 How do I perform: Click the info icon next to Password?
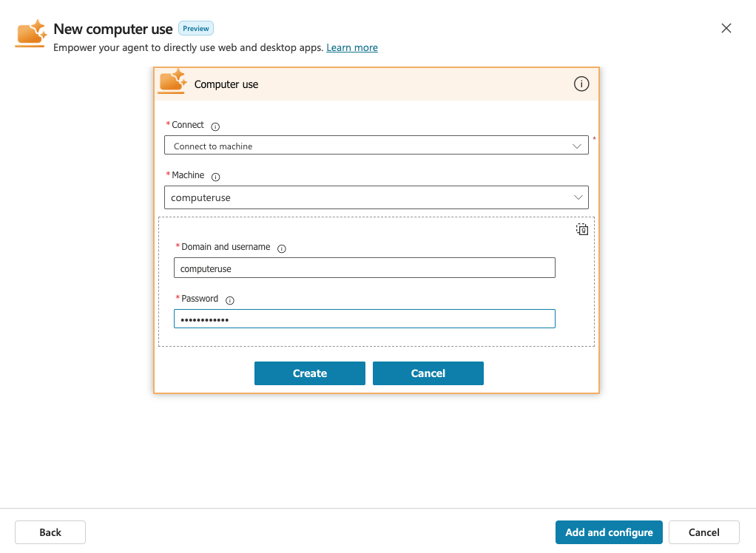[x=229, y=301]
